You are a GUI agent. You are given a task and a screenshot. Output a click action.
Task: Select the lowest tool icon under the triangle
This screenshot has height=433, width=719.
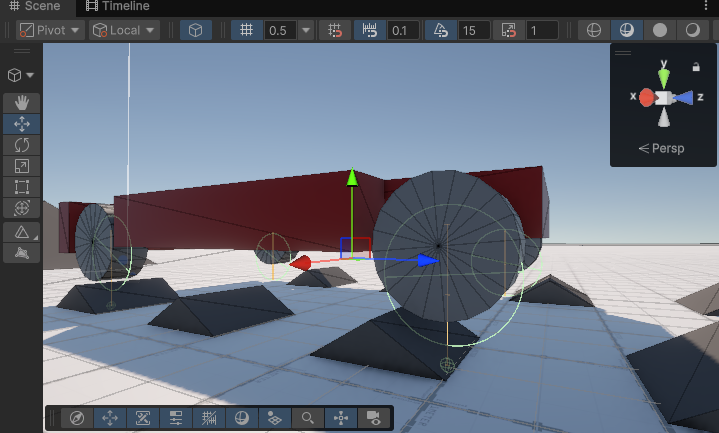pyautogui.click(x=22, y=253)
